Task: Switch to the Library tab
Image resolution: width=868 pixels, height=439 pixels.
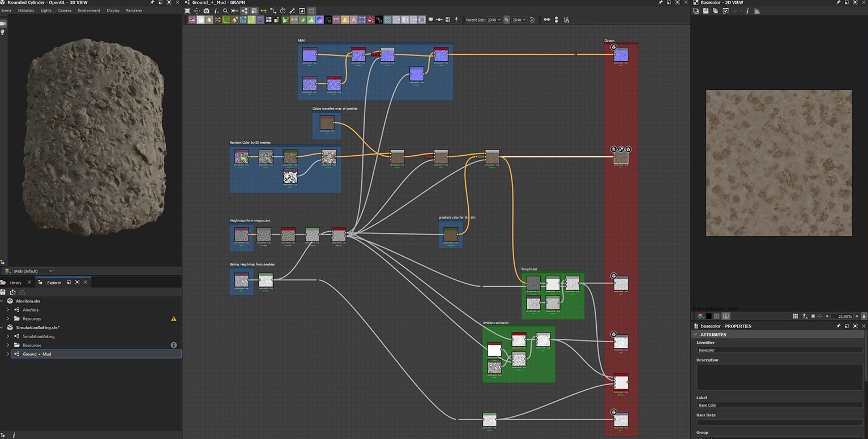Action: tap(15, 283)
